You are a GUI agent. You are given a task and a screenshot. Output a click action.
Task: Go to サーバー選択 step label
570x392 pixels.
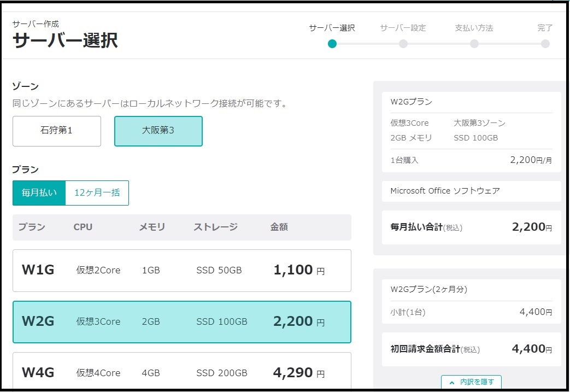click(332, 28)
